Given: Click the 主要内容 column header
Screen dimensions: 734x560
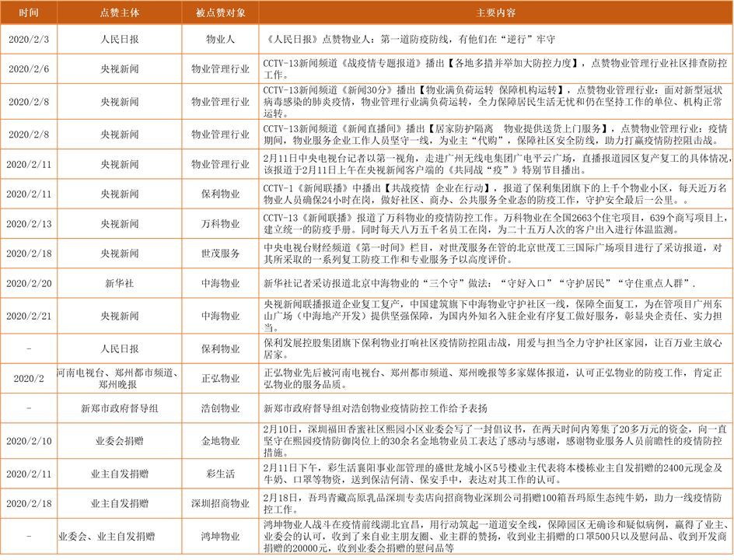Looking at the screenshot, I should click(495, 12).
